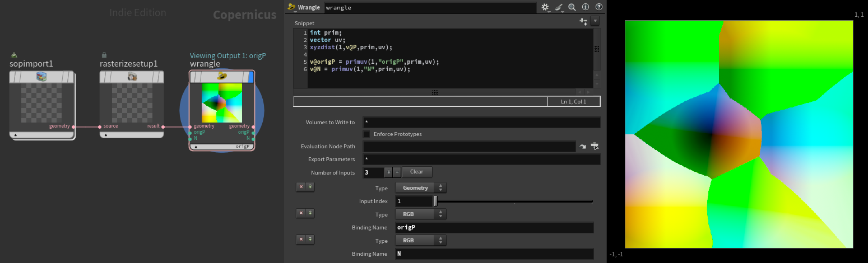Open the help question mark icon
The width and height of the screenshot is (868, 263).
pos(599,7)
